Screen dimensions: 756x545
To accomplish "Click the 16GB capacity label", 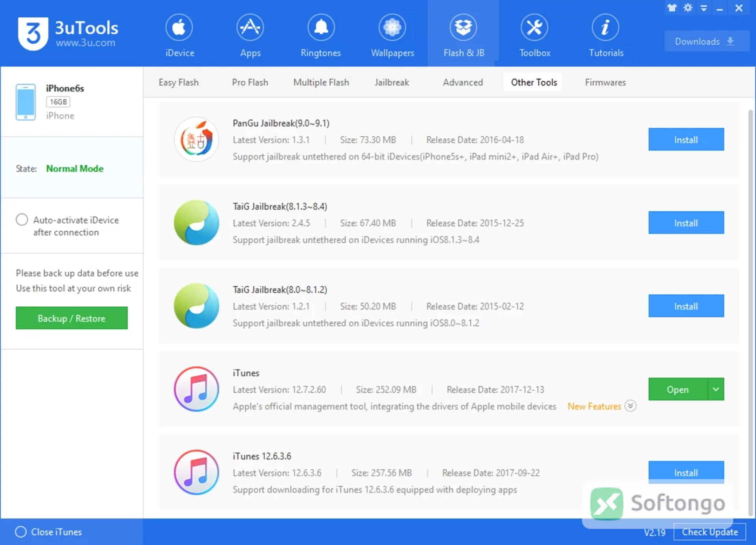I will [x=58, y=102].
